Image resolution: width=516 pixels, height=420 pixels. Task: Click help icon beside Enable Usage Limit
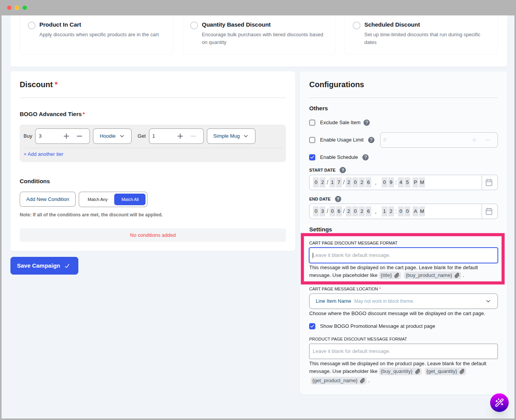click(x=371, y=140)
